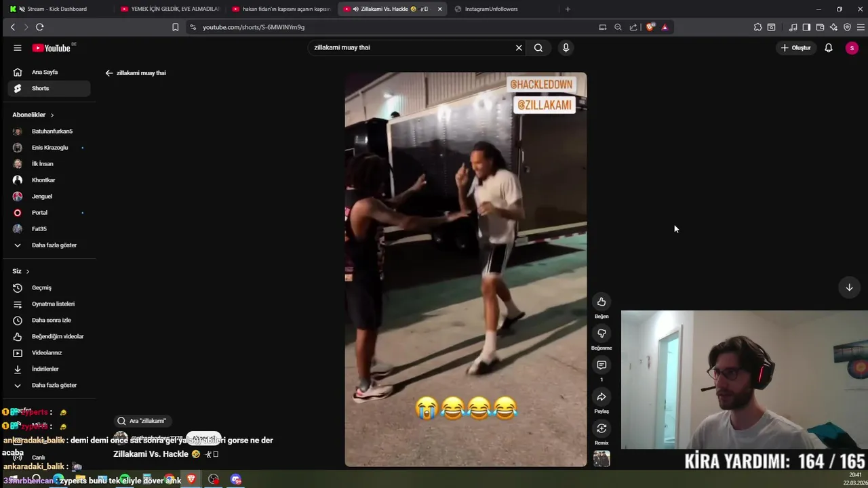
Task: Navigate back in browser
Action: click(x=12, y=27)
